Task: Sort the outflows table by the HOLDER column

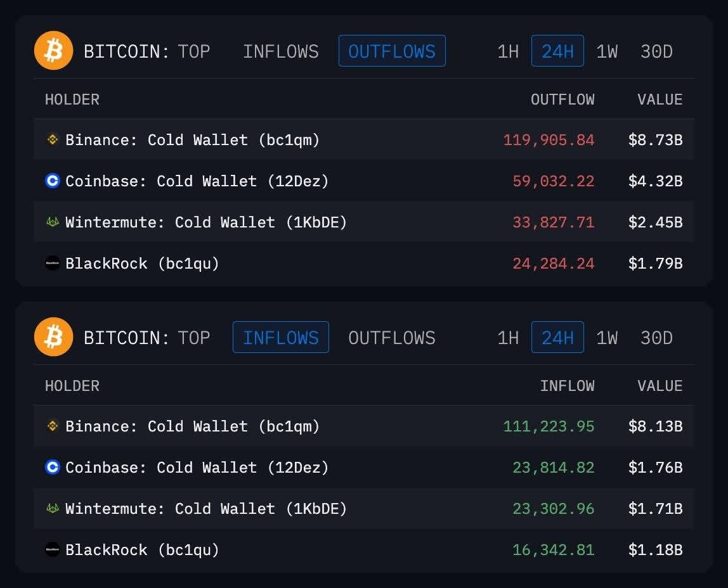Action: (72, 99)
